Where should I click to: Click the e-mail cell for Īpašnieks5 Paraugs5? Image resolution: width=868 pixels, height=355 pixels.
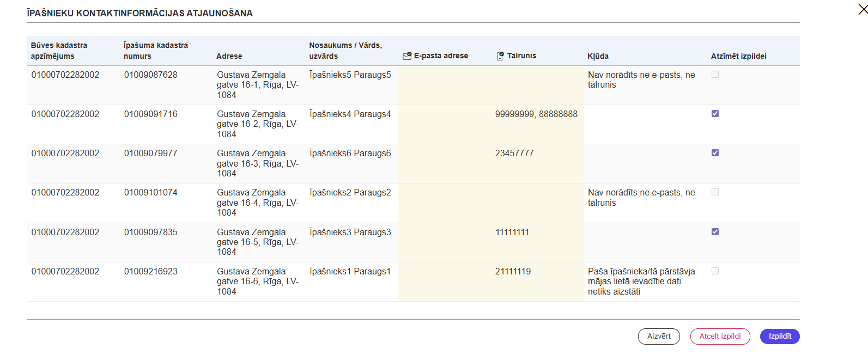(x=445, y=85)
